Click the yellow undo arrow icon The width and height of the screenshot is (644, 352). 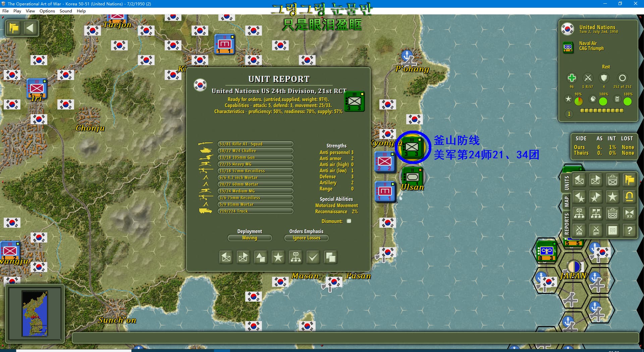(x=630, y=197)
